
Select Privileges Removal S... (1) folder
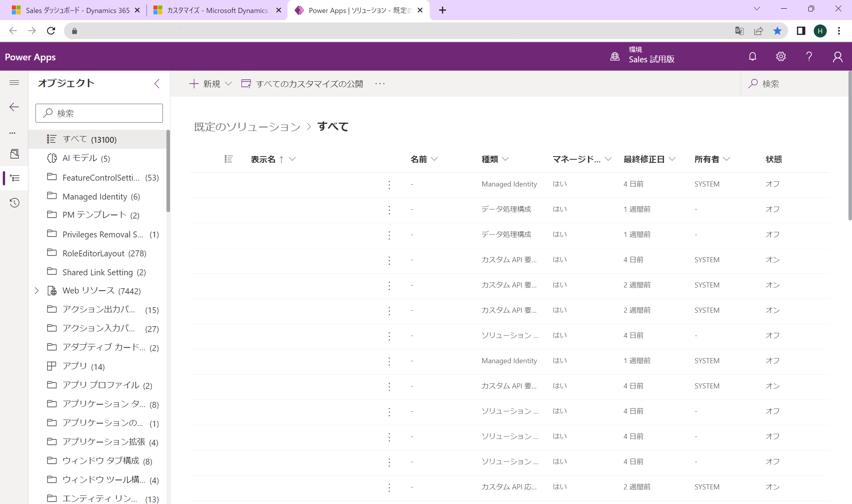click(x=98, y=234)
